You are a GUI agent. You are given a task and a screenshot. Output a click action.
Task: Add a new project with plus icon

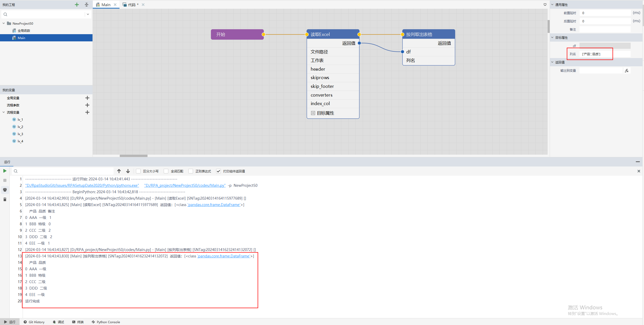(77, 5)
